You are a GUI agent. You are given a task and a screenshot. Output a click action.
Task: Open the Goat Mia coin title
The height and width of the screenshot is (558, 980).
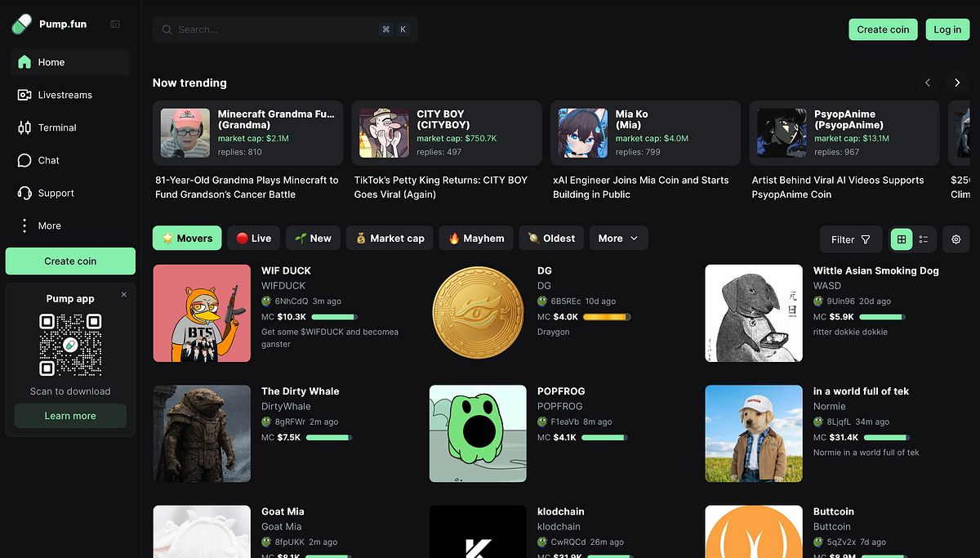[x=283, y=511]
